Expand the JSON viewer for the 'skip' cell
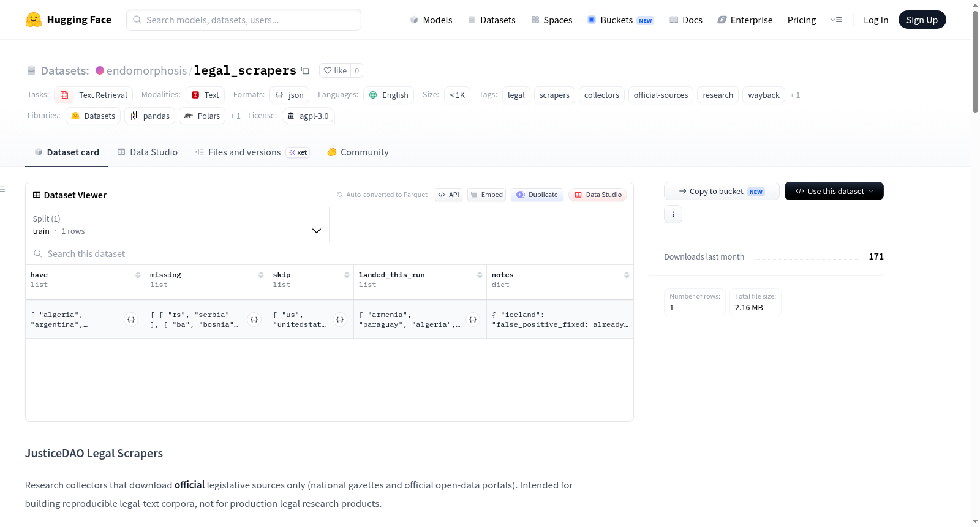 [x=340, y=320]
